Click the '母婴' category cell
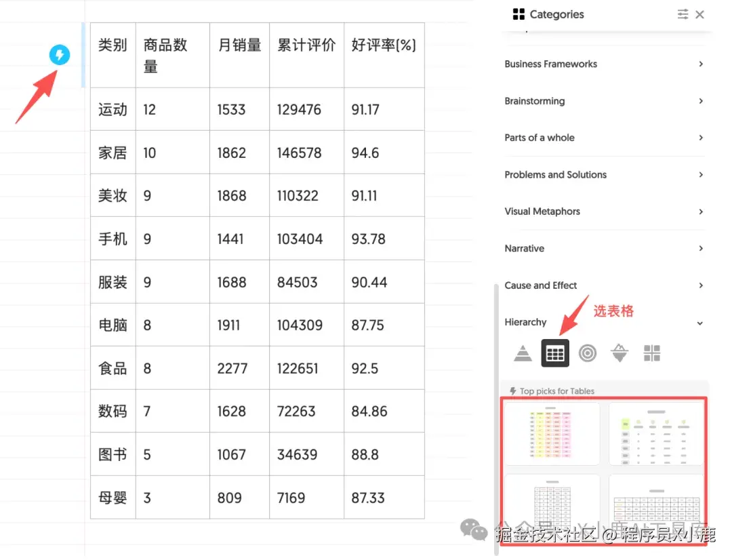 (x=113, y=498)
